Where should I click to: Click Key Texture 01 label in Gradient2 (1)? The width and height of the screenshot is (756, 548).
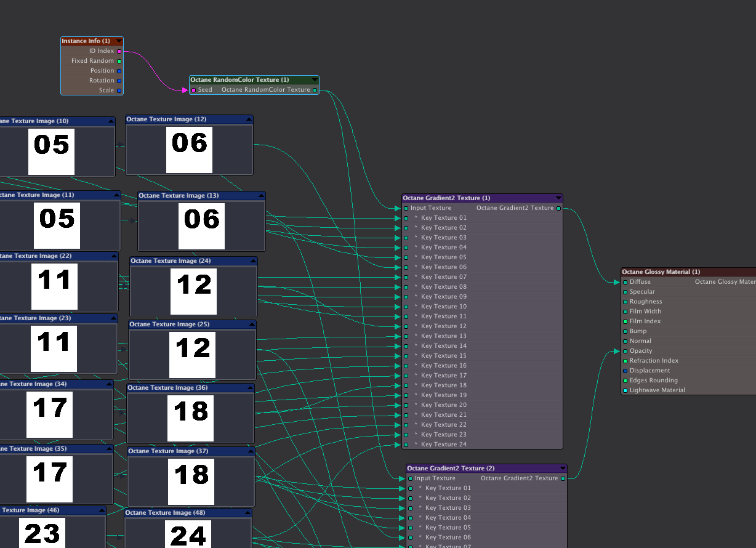coord(444,218)
